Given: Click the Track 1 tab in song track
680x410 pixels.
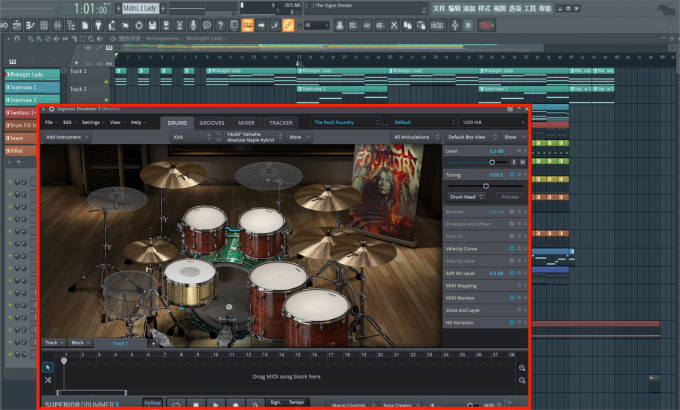Looking at the screenshot, I should [x=120, y=343].
